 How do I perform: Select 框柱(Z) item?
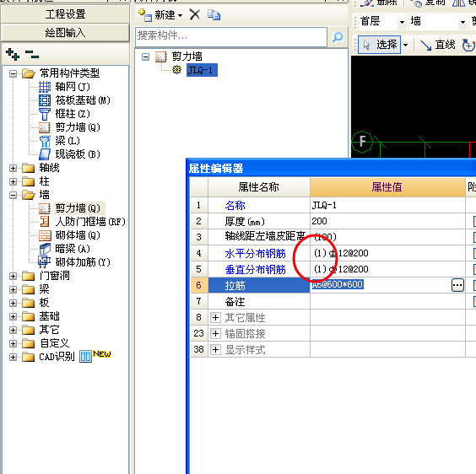click(x=73, y=114)
